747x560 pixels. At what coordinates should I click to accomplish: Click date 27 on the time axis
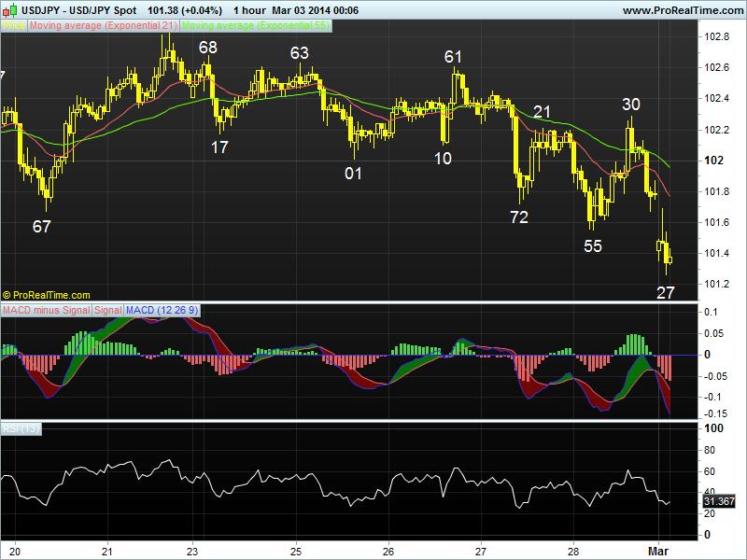(x=481, y=552)
